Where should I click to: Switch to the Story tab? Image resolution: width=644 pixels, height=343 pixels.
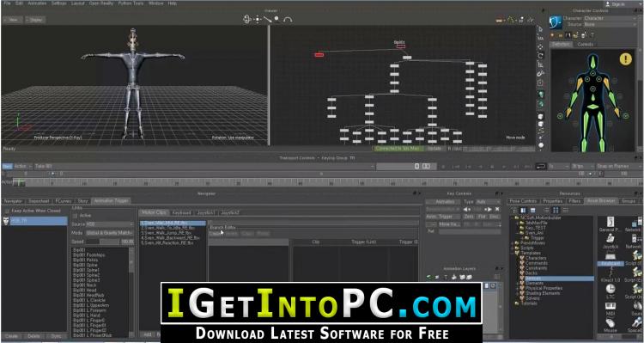pyautogui.click(x=83, y=201)
